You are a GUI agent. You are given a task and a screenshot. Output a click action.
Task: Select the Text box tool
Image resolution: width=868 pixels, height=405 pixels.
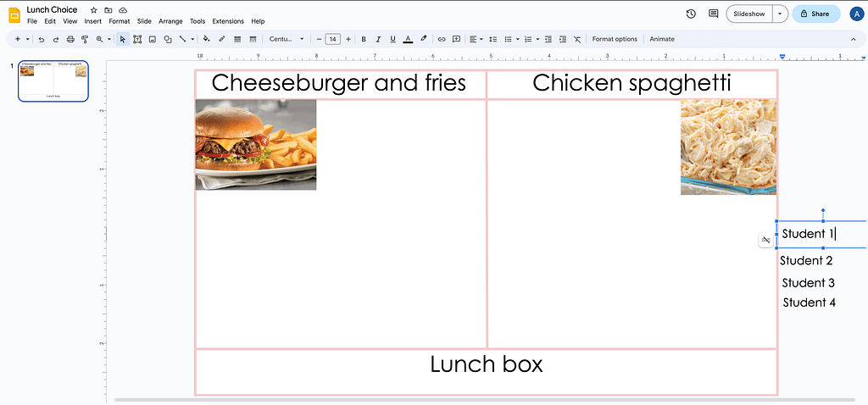pyautogui.click(x=138, y=39)
